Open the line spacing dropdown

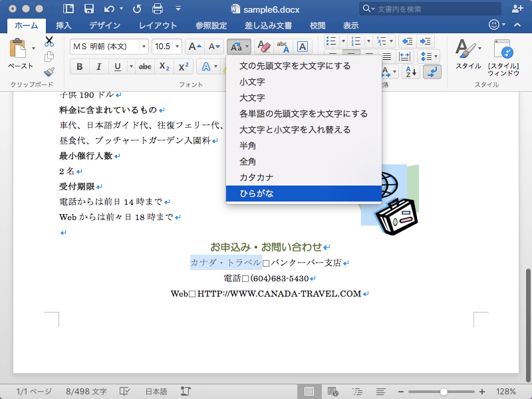pos(429,57)
